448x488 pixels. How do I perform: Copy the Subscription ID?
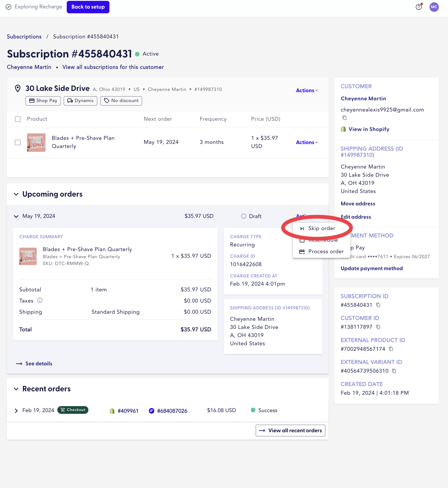(378, 305)
